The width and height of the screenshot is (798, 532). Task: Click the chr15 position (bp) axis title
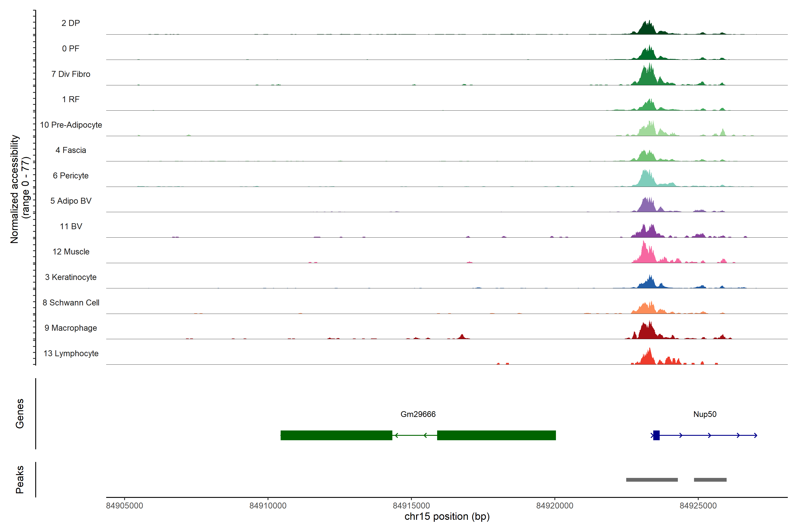point(447,517)
